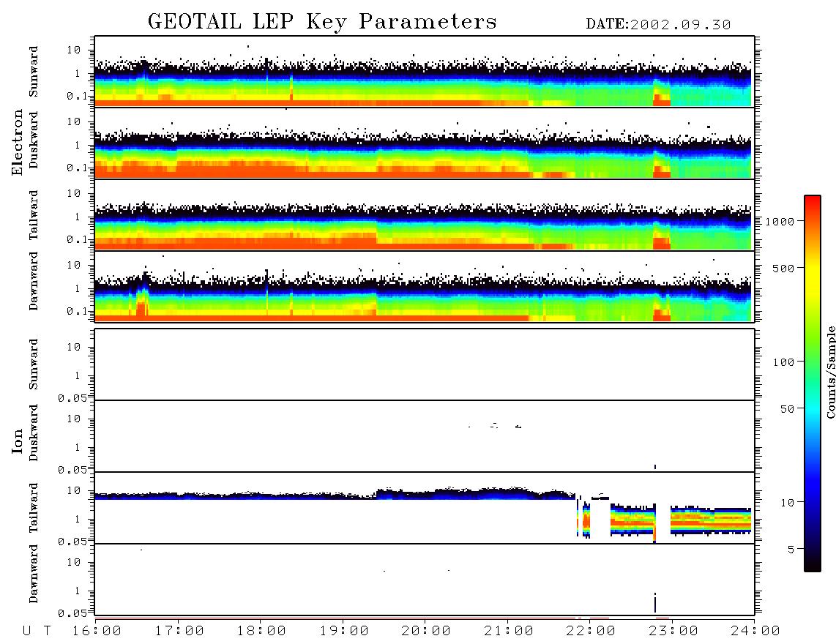Click the "17:00" time tick label

tap(179, 631)
